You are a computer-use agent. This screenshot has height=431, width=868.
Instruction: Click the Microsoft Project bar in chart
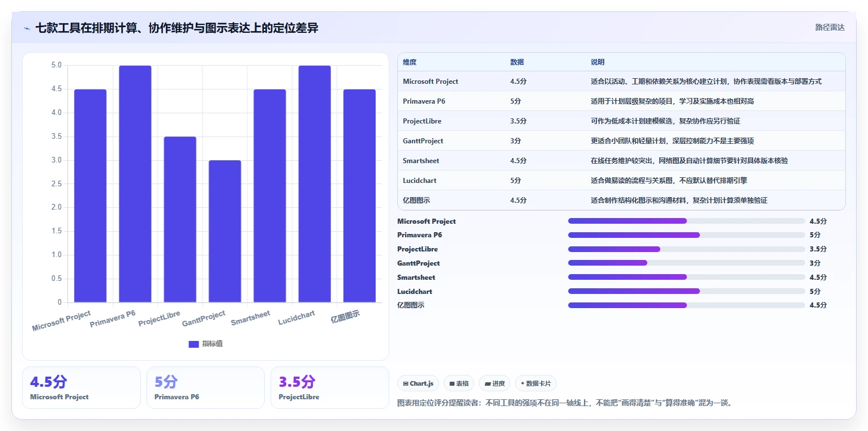(90, 196)
